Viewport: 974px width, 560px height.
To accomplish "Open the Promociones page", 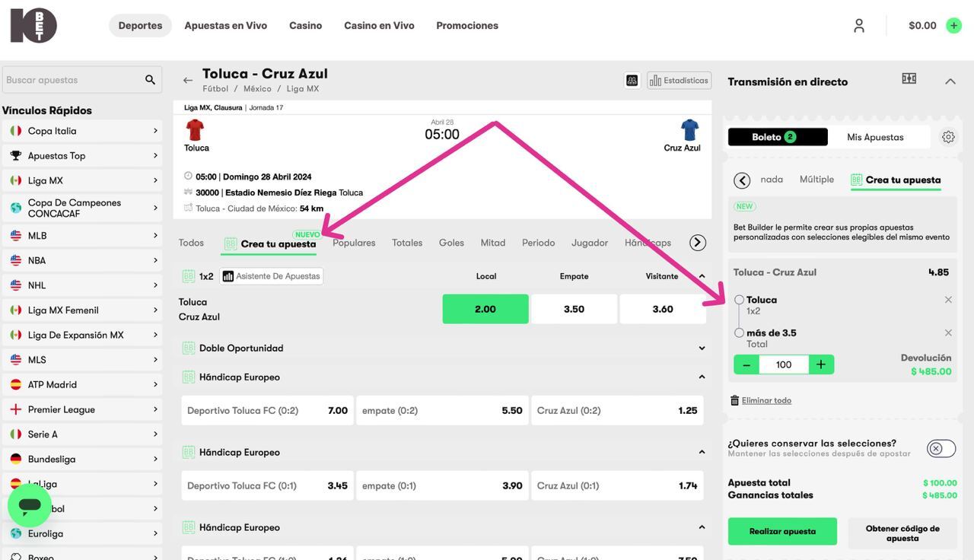I will 467,25.
